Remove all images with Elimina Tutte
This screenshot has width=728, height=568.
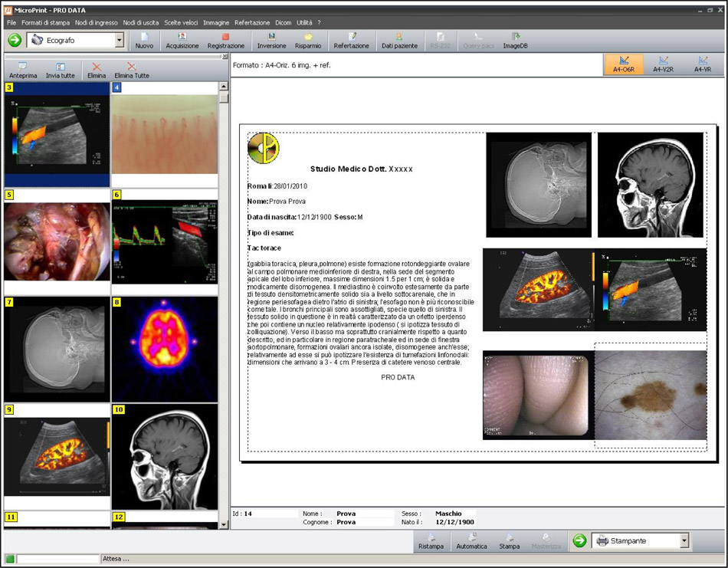(x=132, y=71)
